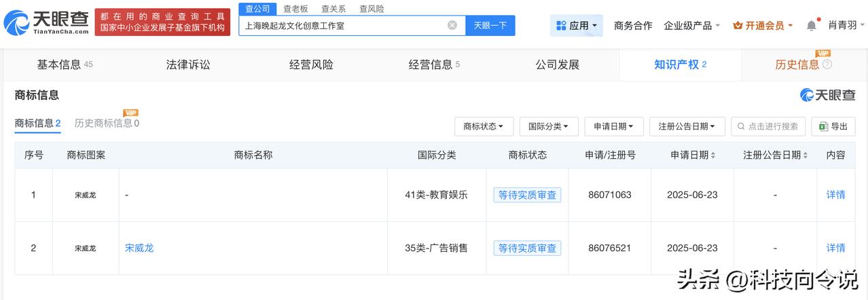Click the 商务合作 link

[x=633, y=25]
